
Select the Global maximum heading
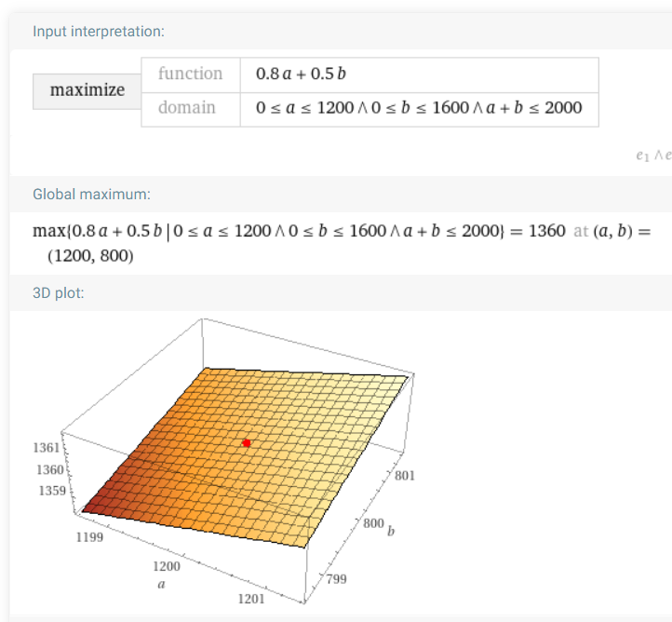click(92, 195)
